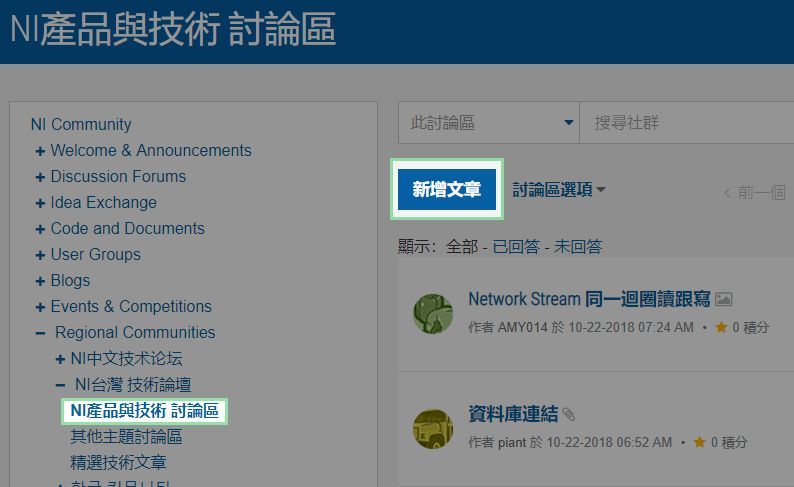Open NI Community root link
794x487 pixels.
pos(81,124)
